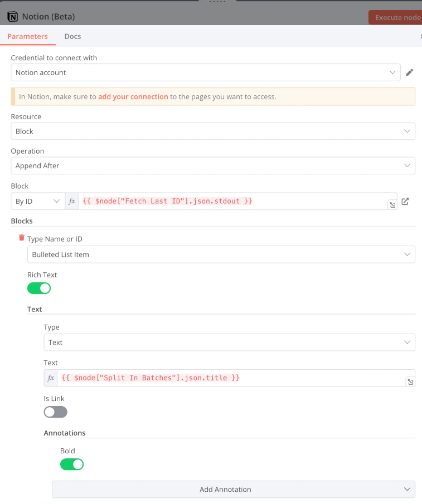This screenshot has height=504, width=422.
Task: Enable the Is Link toggle
Action: click(x=55, y=412)
